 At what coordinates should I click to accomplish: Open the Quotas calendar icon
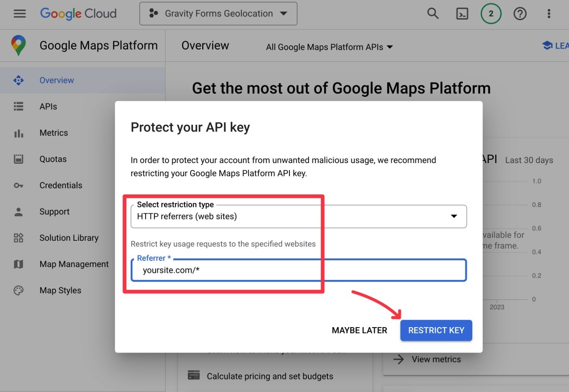18,159
